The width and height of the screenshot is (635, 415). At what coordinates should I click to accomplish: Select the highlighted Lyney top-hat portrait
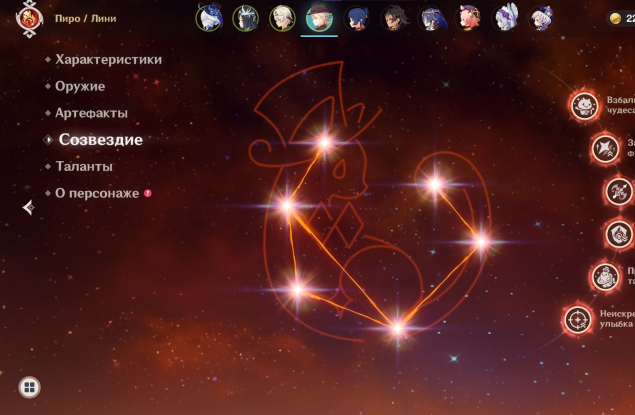pos(320,18)
